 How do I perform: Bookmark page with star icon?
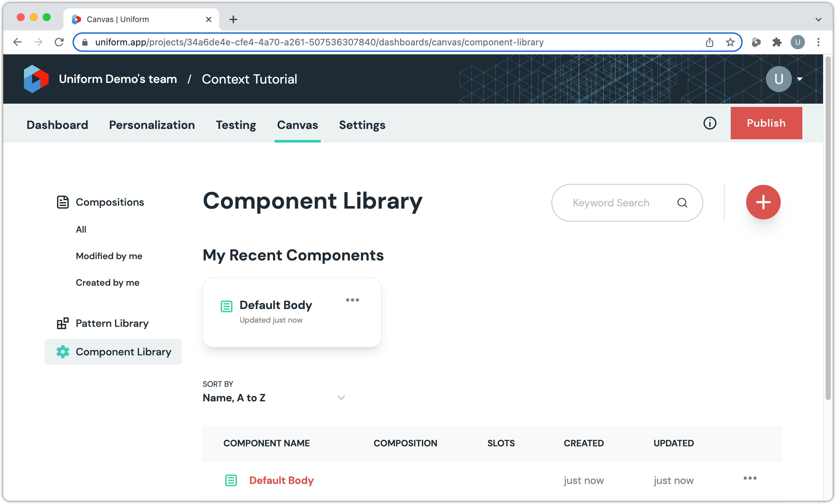coord(730,42)
